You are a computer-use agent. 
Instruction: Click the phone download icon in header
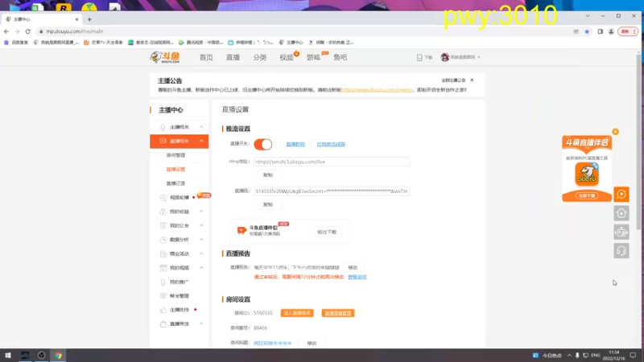coord(419,57)
